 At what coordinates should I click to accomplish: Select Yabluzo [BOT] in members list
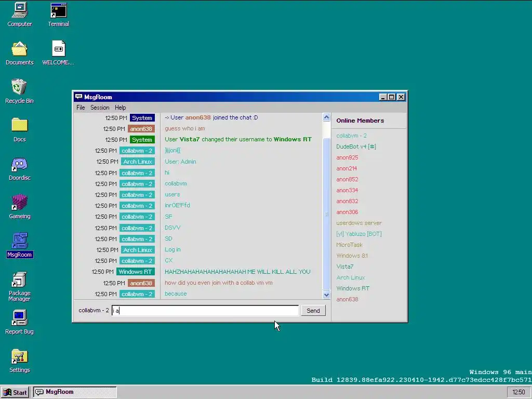point(359,234)
